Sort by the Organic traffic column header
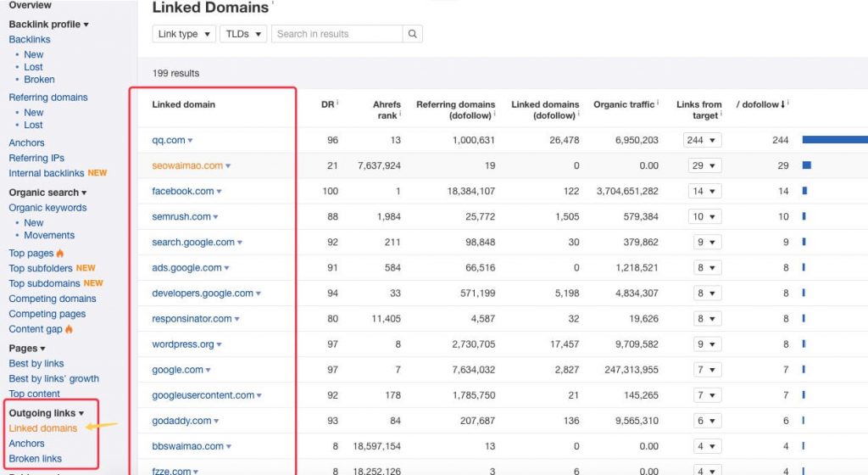Viewport: 868px width, 475px height. click(x=623, y=104)
